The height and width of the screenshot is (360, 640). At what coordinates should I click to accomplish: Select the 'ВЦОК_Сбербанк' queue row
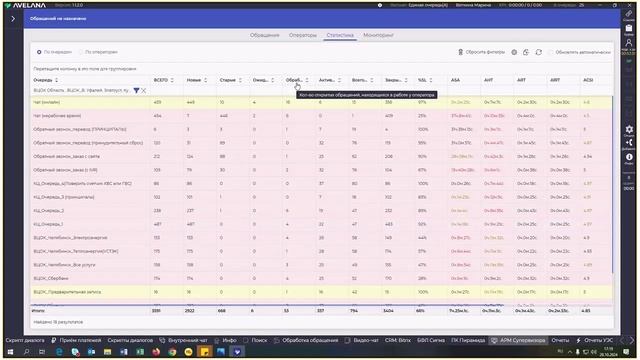click(x=321, y=278)
